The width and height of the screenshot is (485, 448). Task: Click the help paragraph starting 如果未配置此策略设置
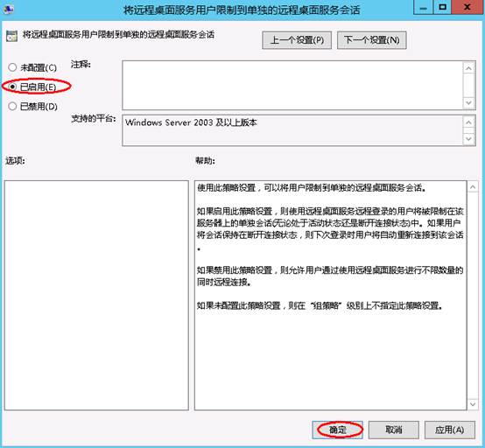[320, 305]
